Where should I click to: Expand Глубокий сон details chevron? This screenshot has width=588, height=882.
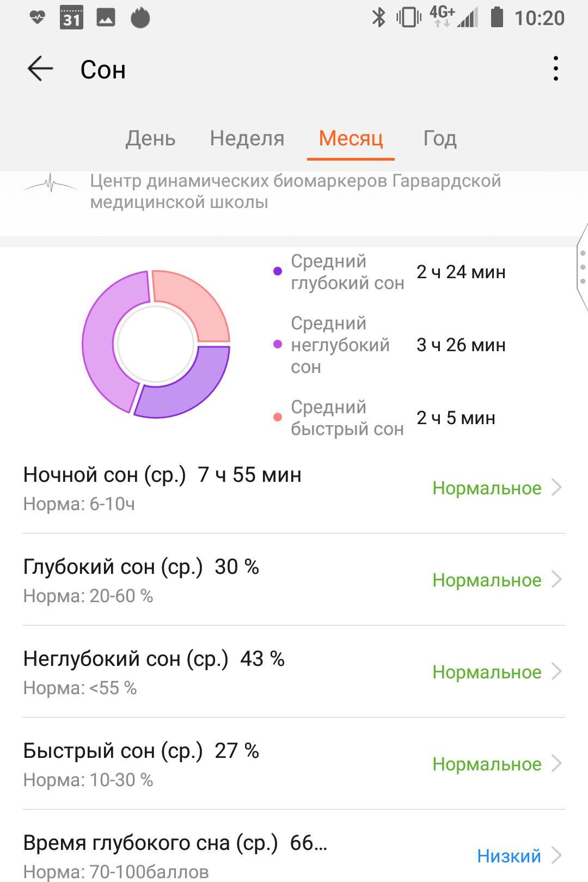pyautogui.click(x=556, y=580)
